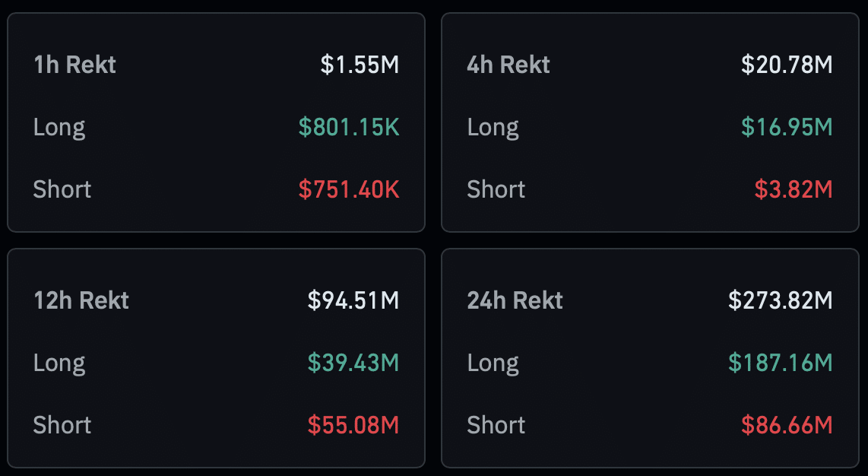Viewport: 868px width, 476px height.
Task: Click the Long label in 1h card
Action: point(59,128)
